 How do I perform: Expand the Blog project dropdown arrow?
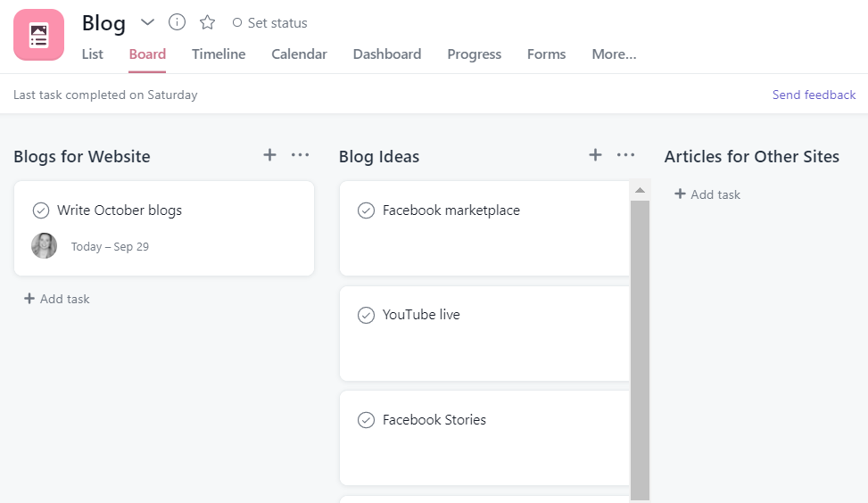148,22
